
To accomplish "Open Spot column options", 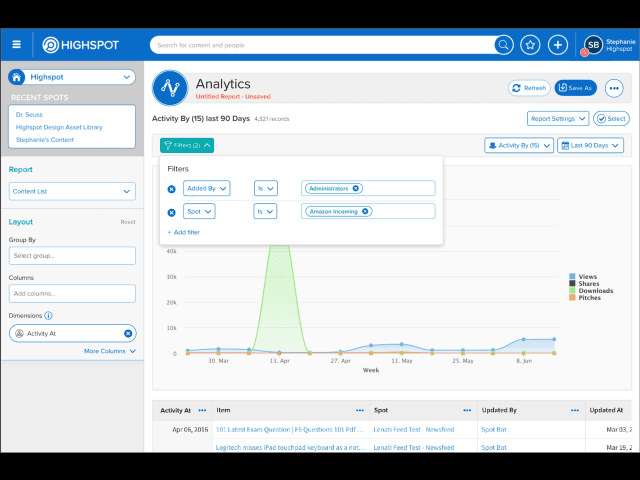I will (467, 410).
